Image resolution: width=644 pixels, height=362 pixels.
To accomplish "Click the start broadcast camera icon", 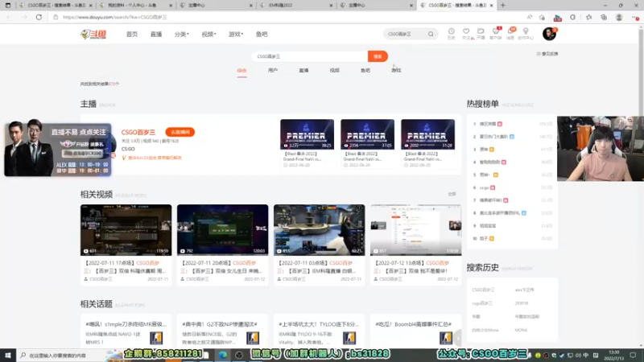I will point(481,34).
